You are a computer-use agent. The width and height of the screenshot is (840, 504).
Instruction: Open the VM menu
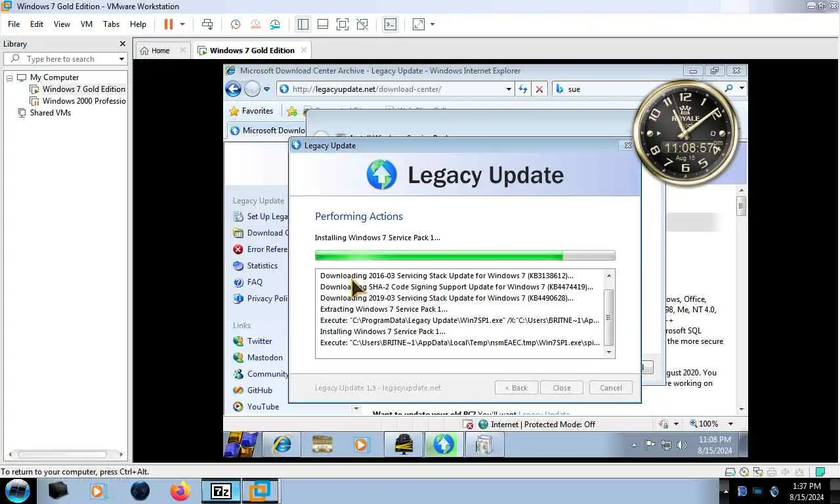pyautogui.click(x=87, y=24)
